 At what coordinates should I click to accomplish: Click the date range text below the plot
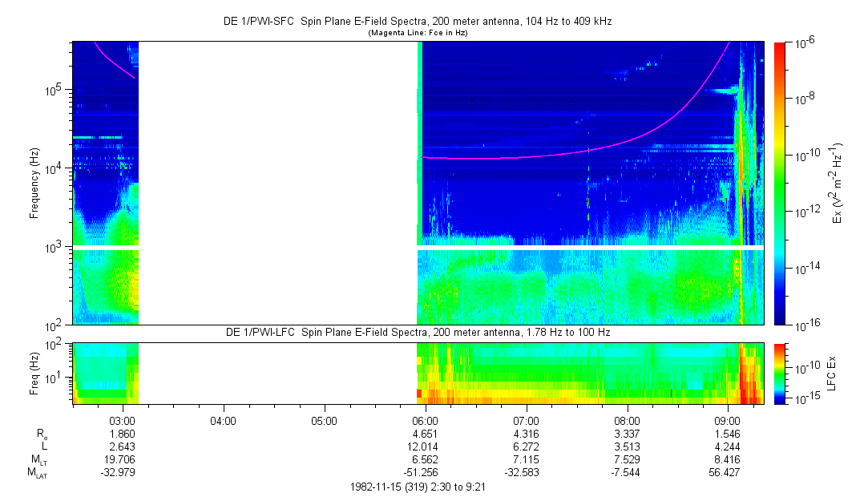pyautogui.click(x=418, y=487)
